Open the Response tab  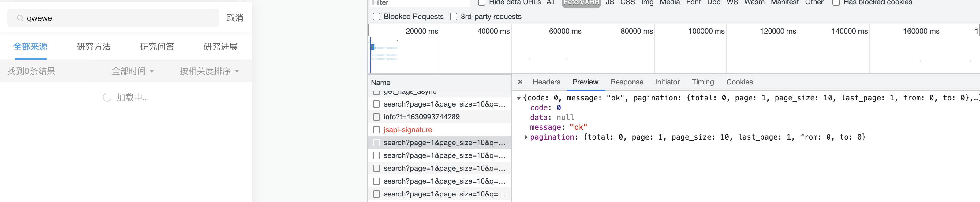click(627, 82)
